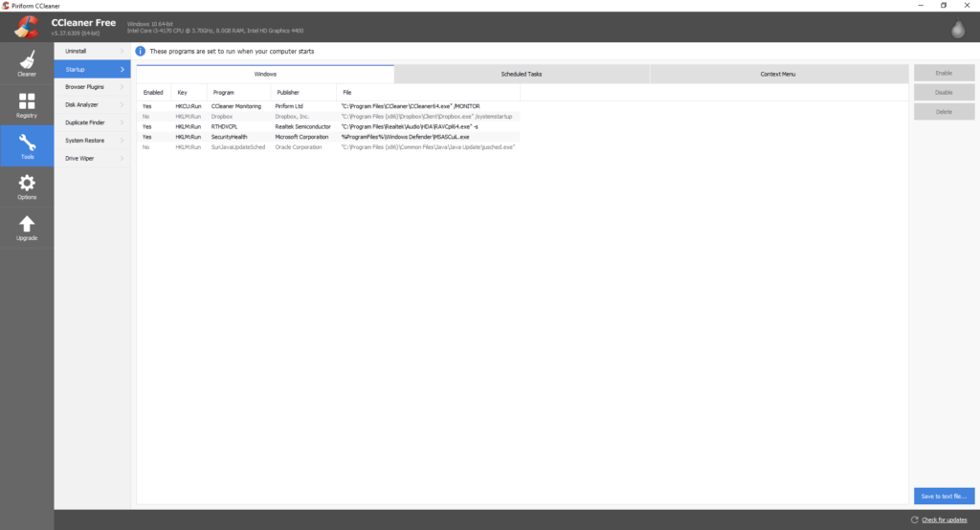Screen dimensions: 980x530
Task: Sort list by Publisher column header
Action: pyautogui.click(x=288, y=92)
